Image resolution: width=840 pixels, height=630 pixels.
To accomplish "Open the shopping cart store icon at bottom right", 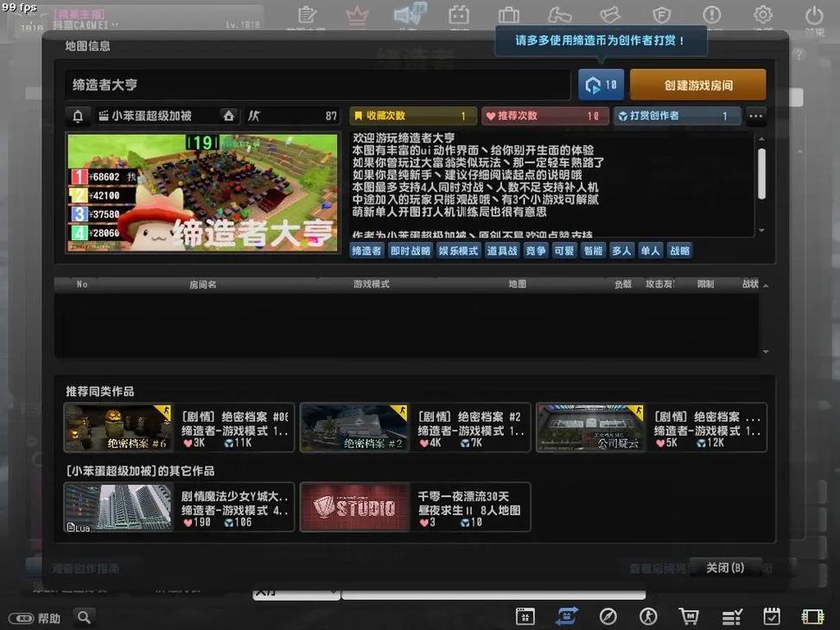I will [689, 615].
